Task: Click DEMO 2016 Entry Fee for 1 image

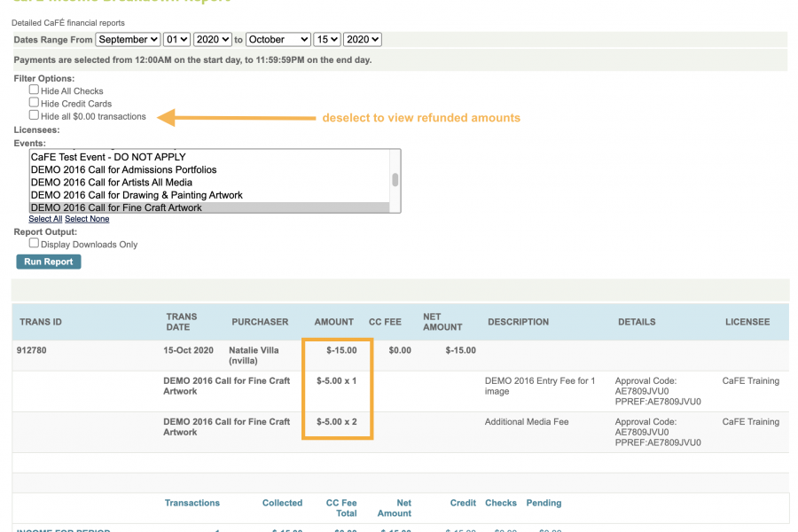Action: 540,386
